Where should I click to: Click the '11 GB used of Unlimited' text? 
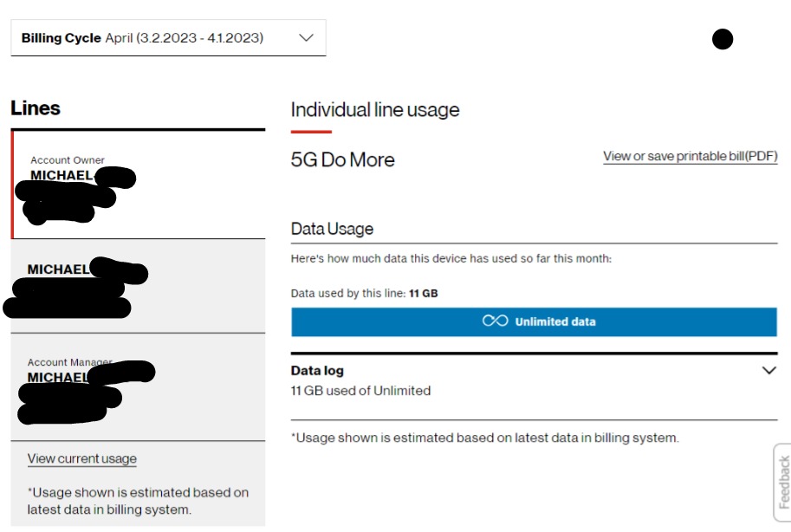coord(360,391)
